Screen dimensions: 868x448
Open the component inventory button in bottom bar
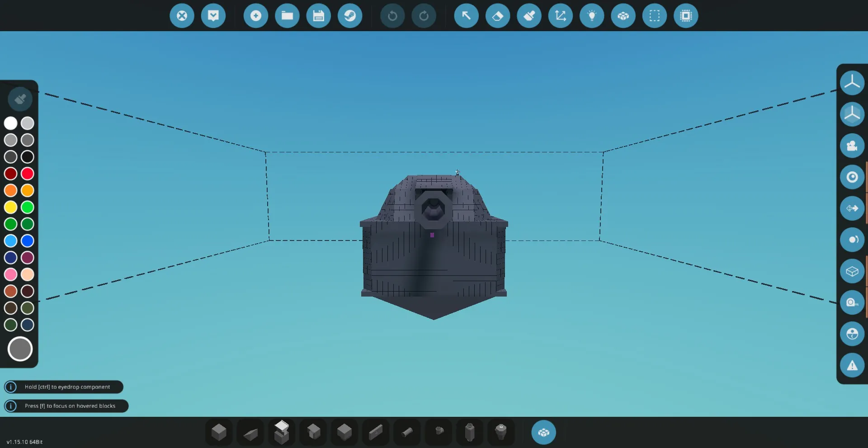[x=543, y=433]
